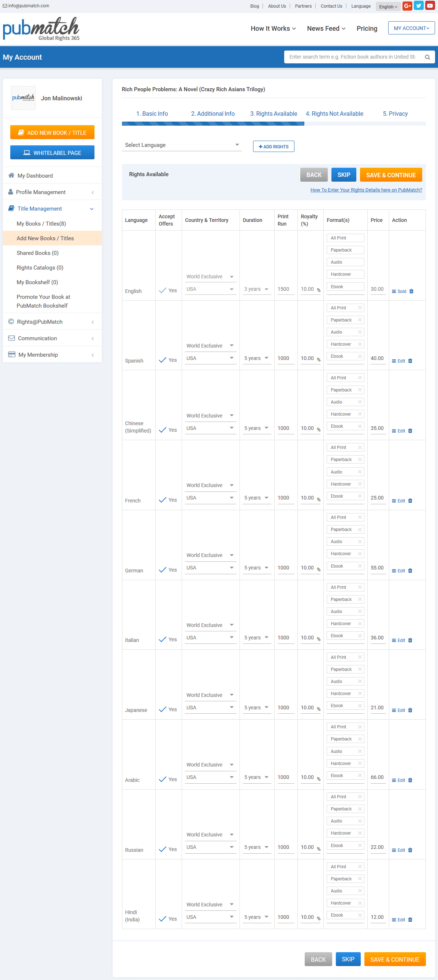Click the bottom BACK button
The image size is (438, 980).
pyautogui.click(x=318, y=959)
